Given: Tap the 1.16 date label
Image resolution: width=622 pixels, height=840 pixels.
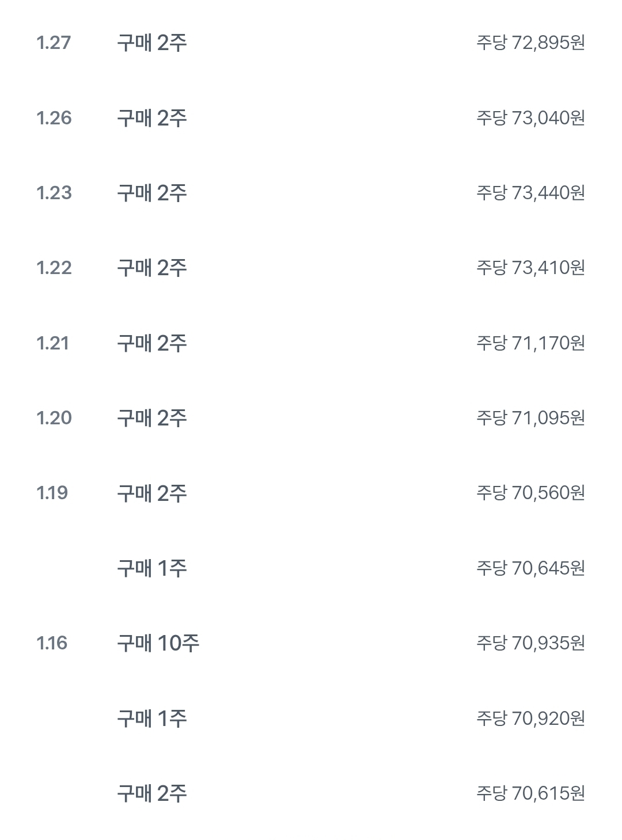Looking at the screenshot, I should [x=52, y=643].
